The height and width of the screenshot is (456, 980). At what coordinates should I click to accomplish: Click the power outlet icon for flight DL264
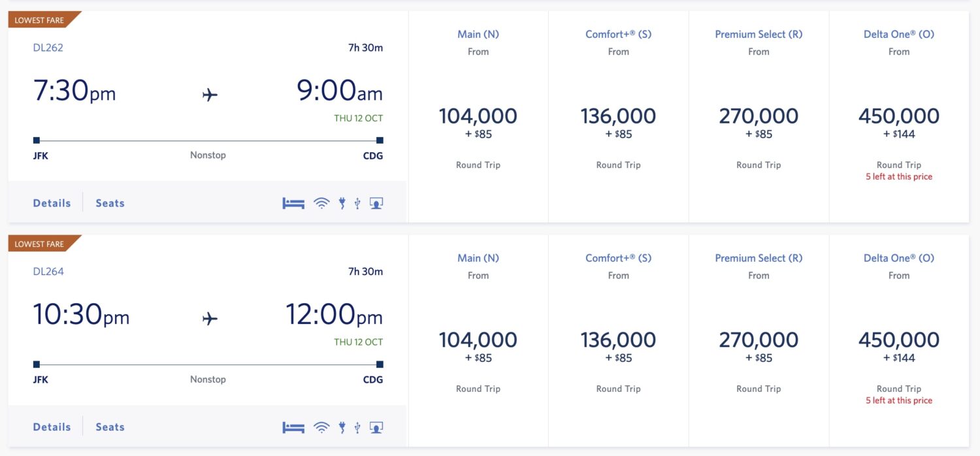[x=341, y=426]
